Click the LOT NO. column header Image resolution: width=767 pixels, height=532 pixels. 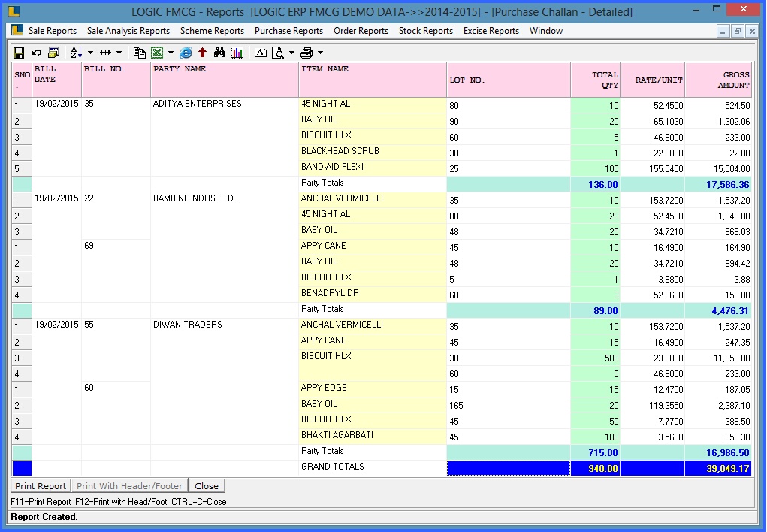(x=509, y=80)
